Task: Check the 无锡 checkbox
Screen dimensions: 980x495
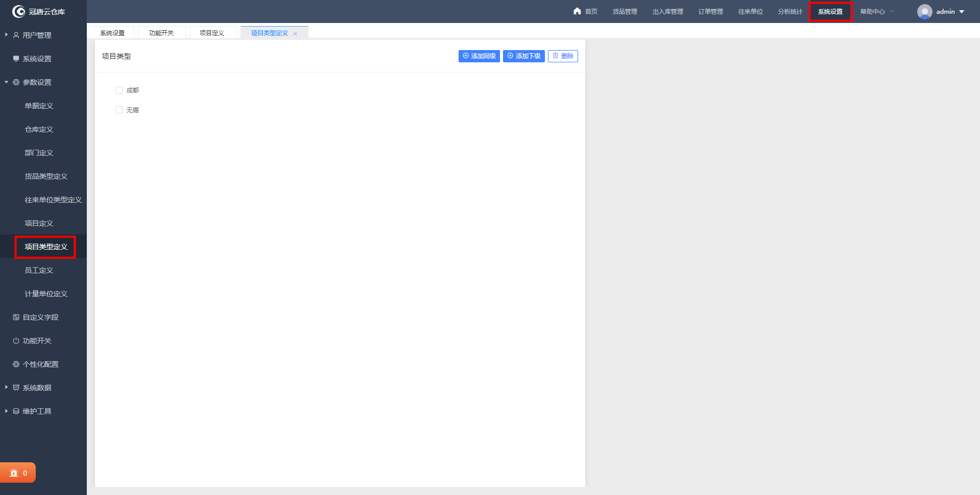Action: coord(119,110)
